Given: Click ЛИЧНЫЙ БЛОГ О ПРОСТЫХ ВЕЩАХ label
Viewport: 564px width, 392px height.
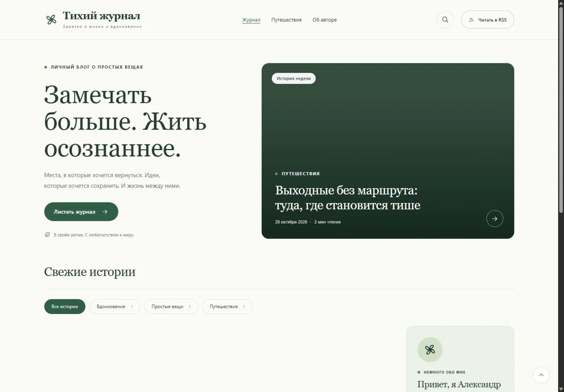Looking at the screenshot, I should click(x=97, y=67).
